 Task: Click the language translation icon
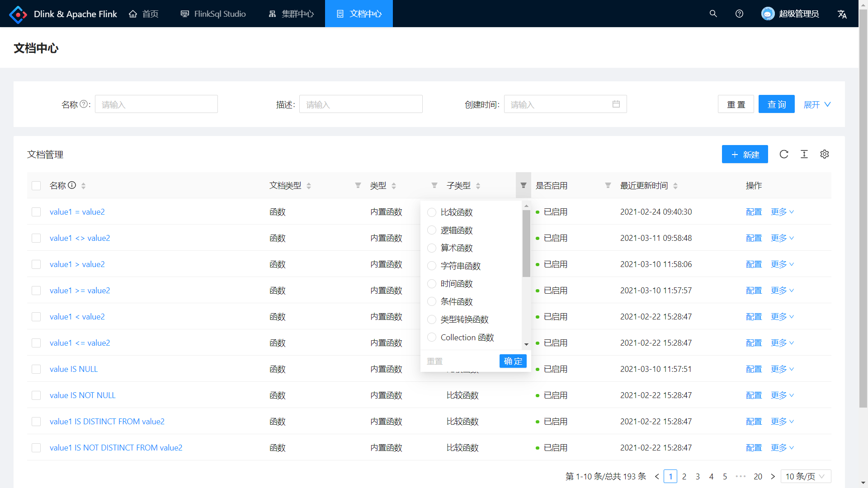point(842,14)
